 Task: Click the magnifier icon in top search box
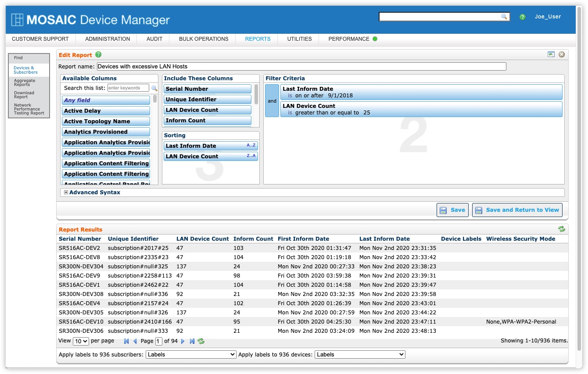click(x=504, y=17)
